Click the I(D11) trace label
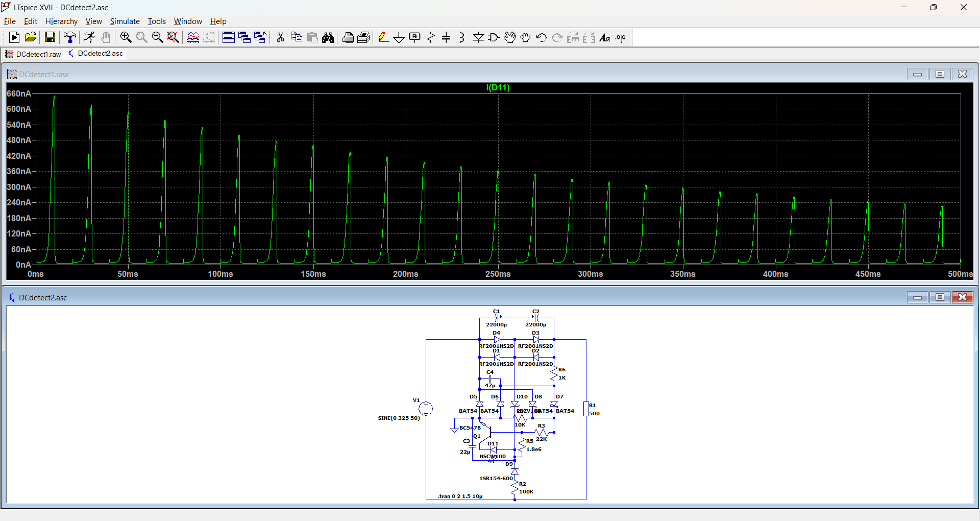 point(498,87)
